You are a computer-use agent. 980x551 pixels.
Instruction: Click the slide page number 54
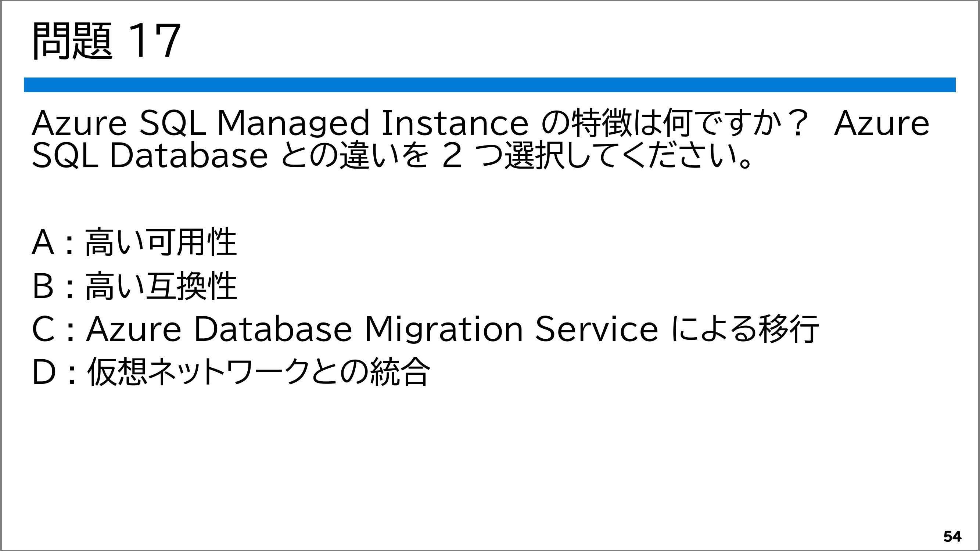click(x=952, y=536)
